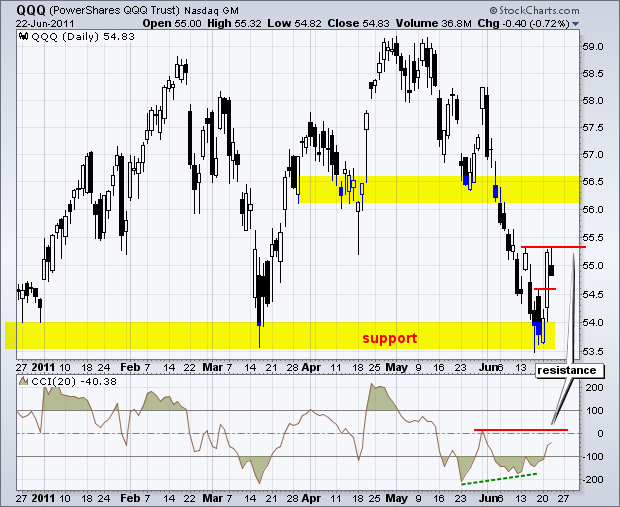Click the 200 label on CCI axis
The width and height of the screenshot is (620, 507).
point(595,388)
